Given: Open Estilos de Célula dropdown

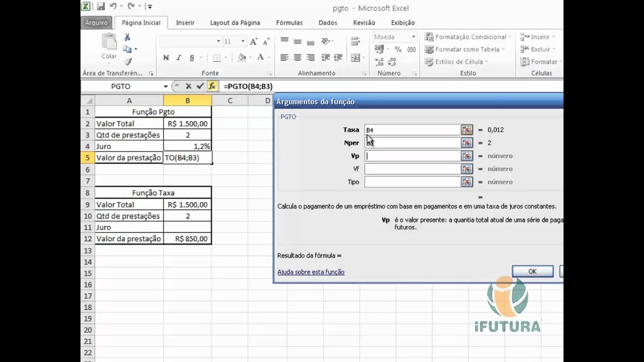Looking at the screenshot, I should (x=457, y=62).
